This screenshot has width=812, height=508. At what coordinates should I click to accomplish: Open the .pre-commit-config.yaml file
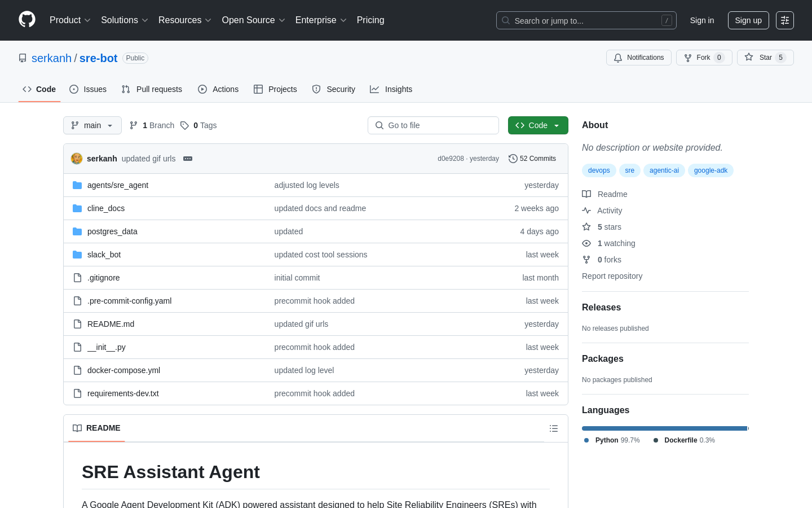(x=129, y=301)
